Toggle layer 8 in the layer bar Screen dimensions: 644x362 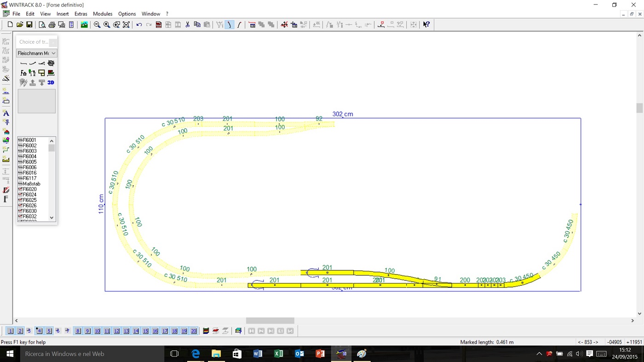point(78,331)
